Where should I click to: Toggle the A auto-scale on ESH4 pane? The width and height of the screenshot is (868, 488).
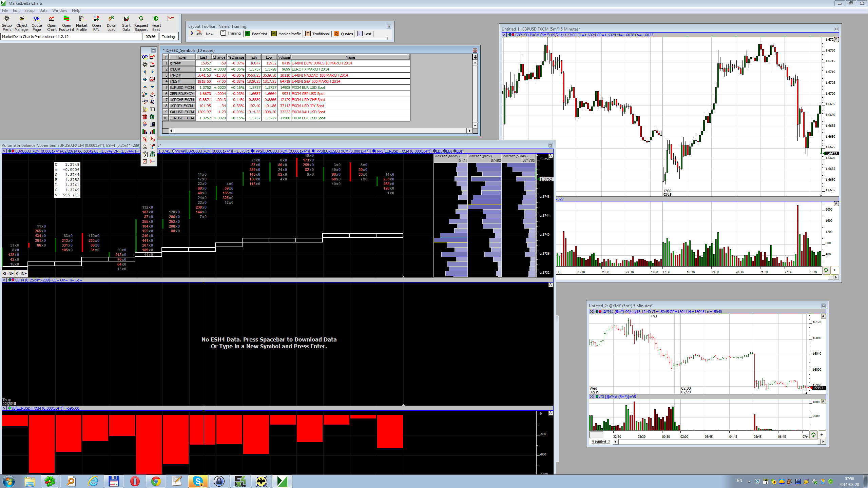[550, 285]
